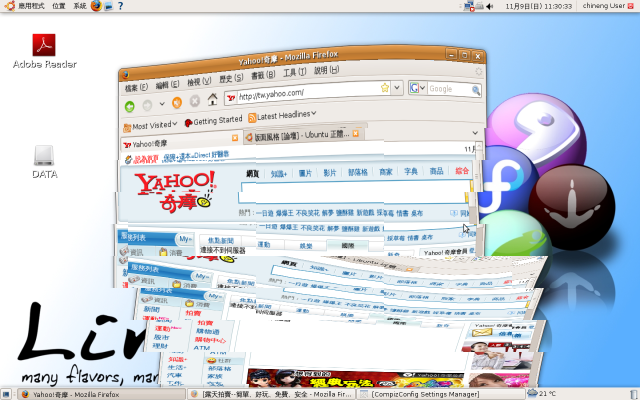Bookmark the page with the star icon
Image resolution: width=640 pixels, height=400 pixels.
(x=384, y=88)
